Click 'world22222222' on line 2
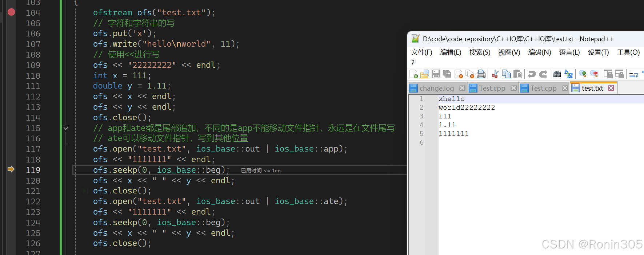Screen dimensions: 644x255 [467, 107]
